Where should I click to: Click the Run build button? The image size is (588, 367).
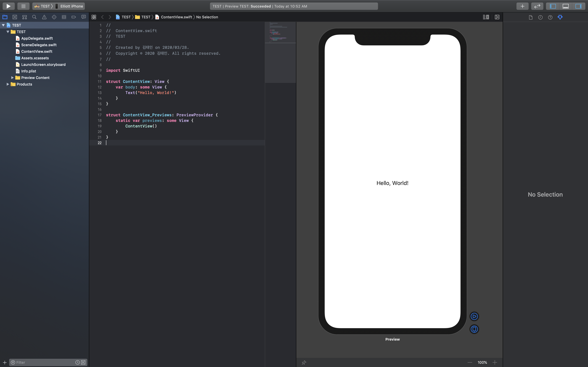coord(9,6)
